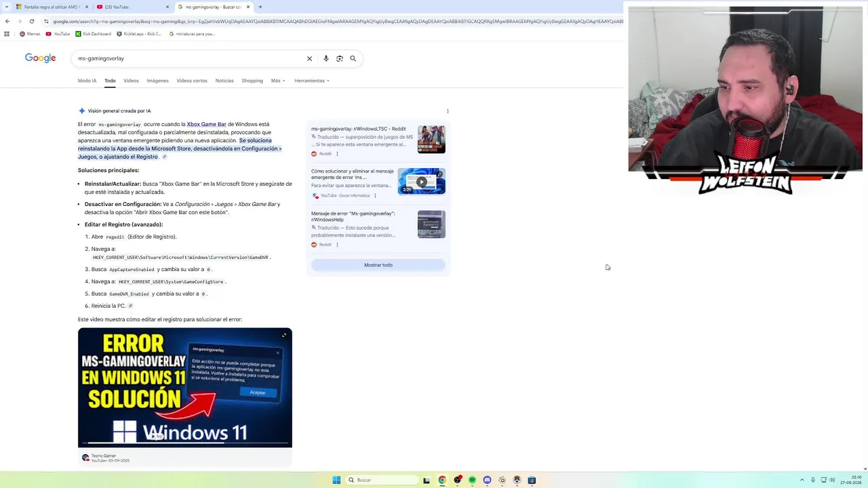
Task: Expand the 'Más' search filter dropdown
Action: (278, 81)
